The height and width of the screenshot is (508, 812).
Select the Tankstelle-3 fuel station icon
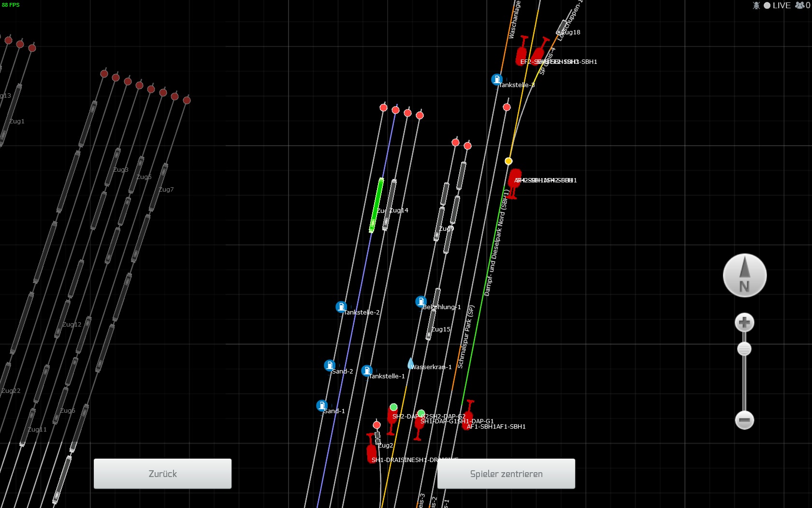pos(497,79)
